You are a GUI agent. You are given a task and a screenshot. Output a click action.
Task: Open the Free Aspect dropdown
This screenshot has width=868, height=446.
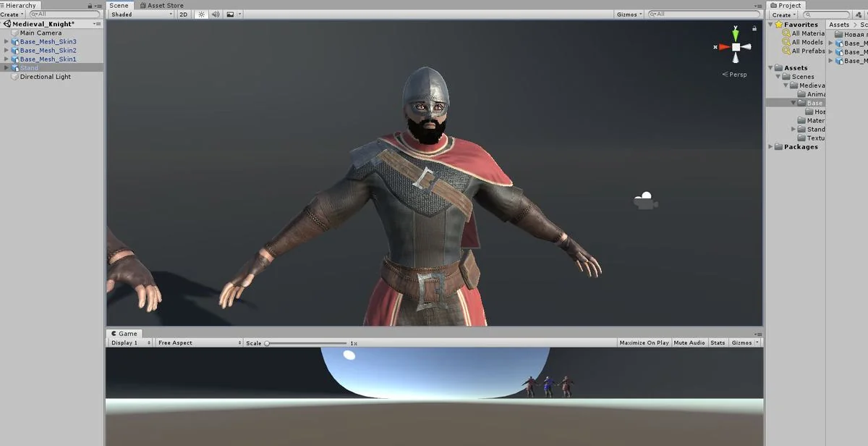pos(199,342)
